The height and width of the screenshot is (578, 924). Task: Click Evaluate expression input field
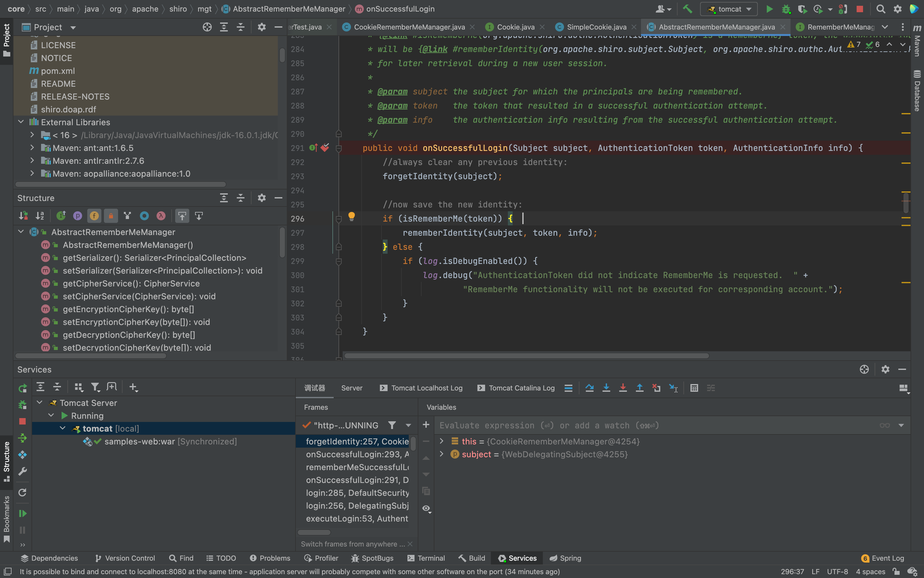[657, 425]
